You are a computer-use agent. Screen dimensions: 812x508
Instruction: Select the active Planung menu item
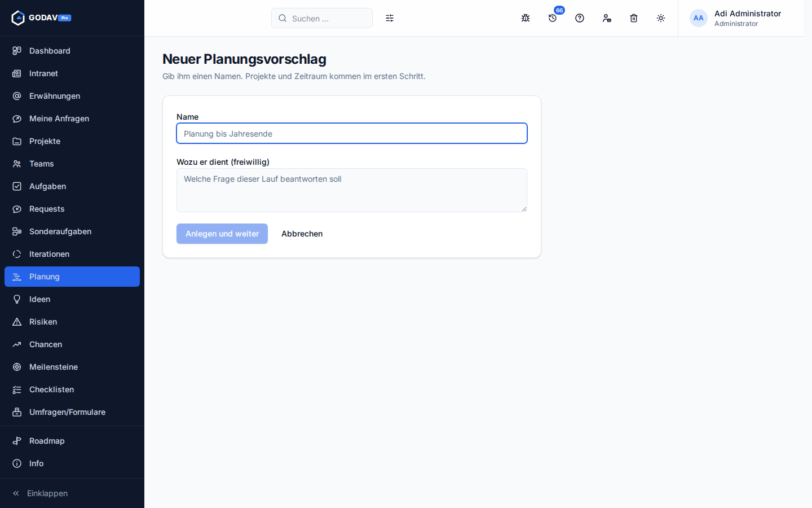pyautogui.click(x=72, y=277)
